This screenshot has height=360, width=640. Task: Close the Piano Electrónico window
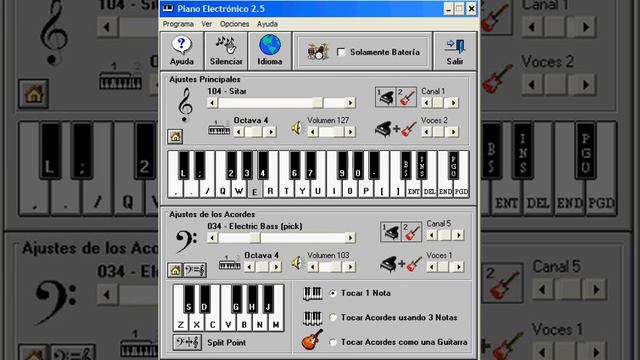471,9
